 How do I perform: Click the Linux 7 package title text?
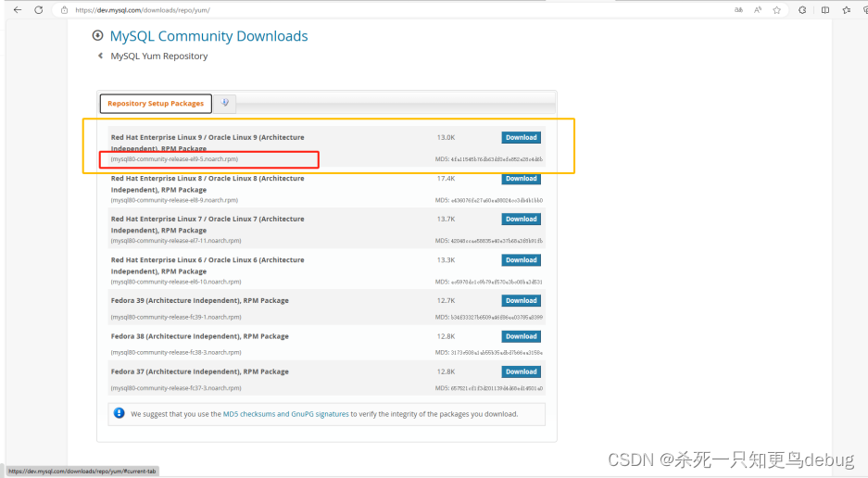click(208, 224)
